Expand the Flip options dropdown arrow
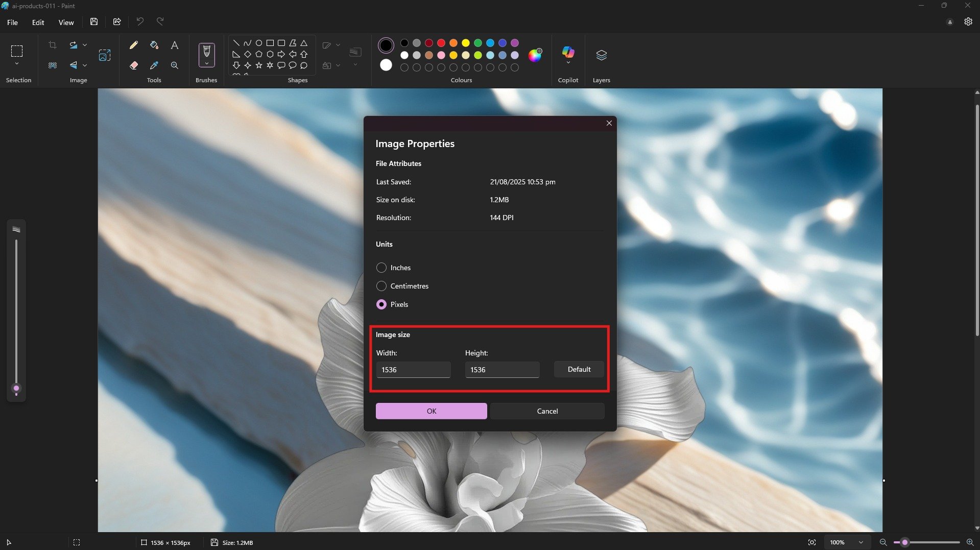The image size is (980, 550). pos(85,65)
